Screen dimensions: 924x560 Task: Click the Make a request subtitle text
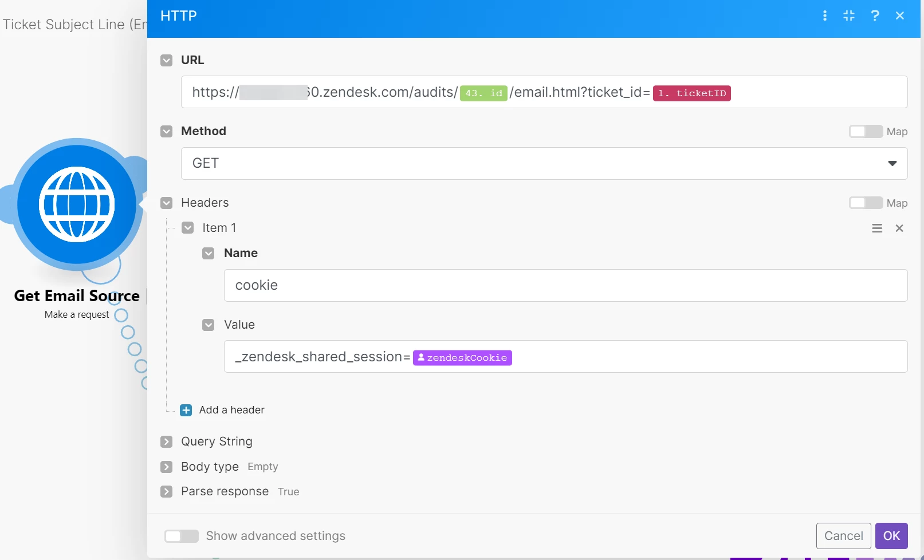(x=77, y=314)
